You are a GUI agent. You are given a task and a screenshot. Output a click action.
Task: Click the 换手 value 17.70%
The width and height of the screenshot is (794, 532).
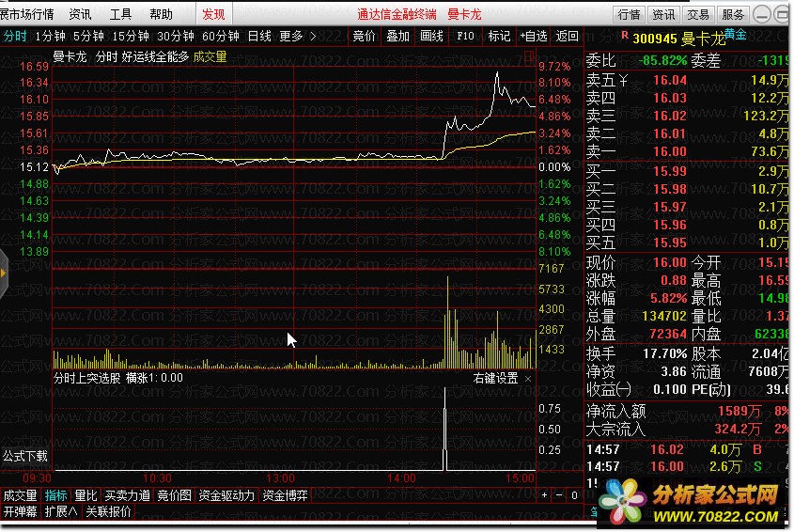coord(665,353)
